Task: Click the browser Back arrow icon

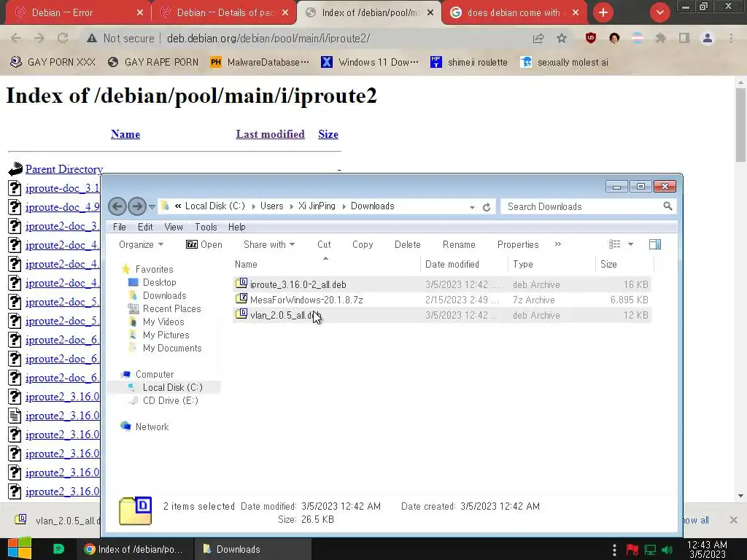Action: pos(16,38)
